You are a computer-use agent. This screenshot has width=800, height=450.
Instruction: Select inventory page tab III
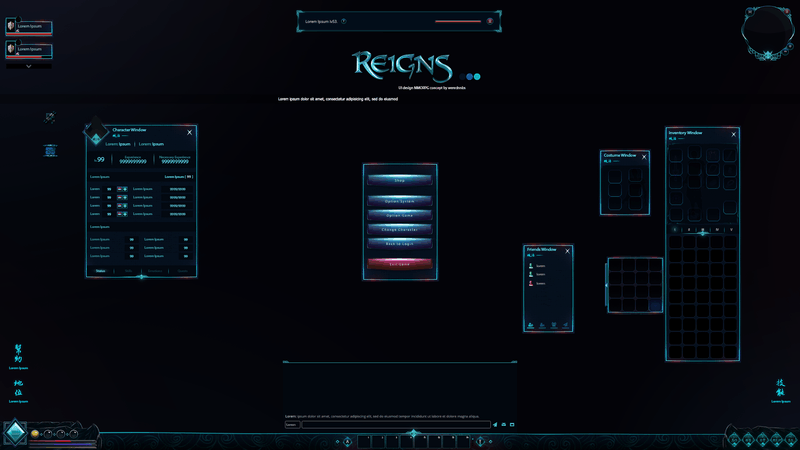coord(703,230)
